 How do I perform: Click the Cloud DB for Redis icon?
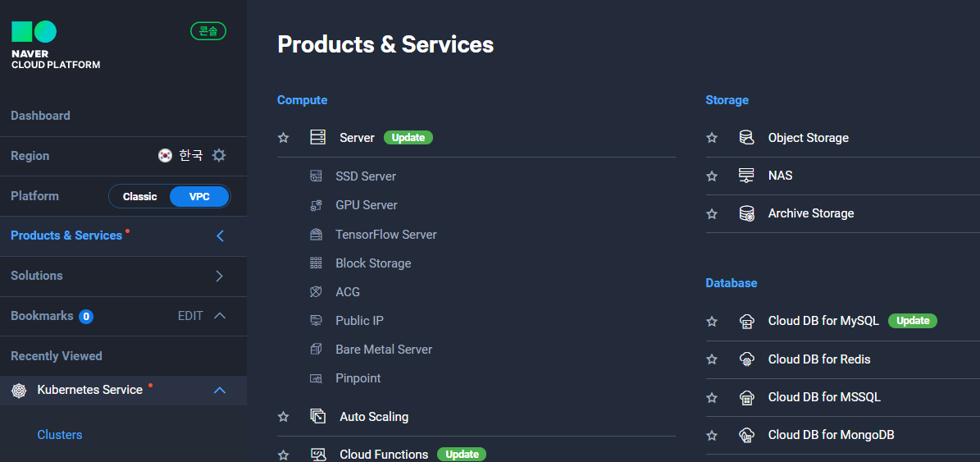click(x=746, y=359)
